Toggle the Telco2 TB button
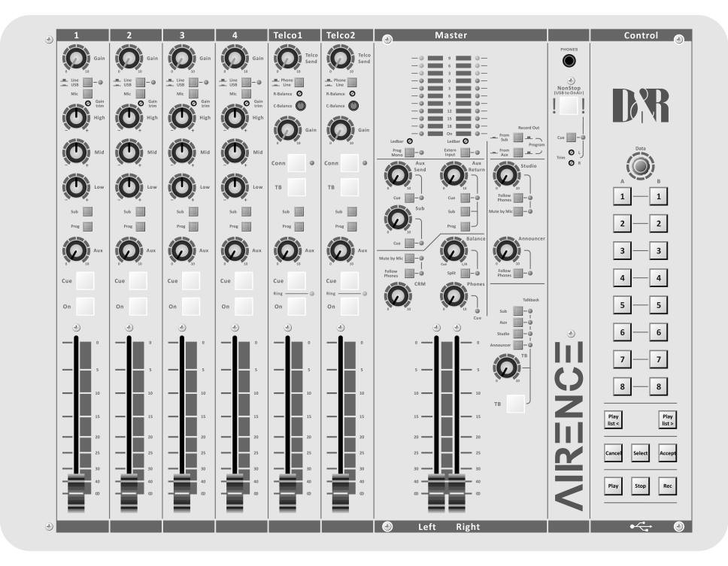This screenshot has width=728, height=566. click(x=350, y=187)
